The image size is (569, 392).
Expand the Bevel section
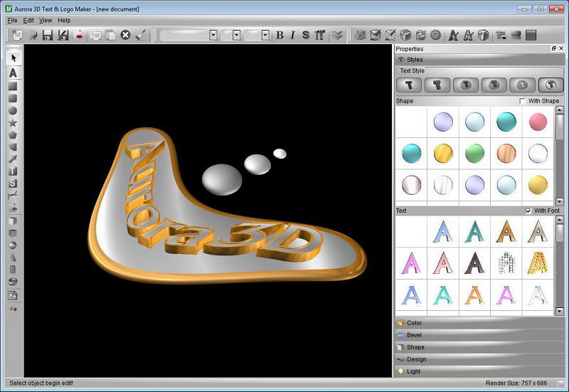(x=414, y=335)
